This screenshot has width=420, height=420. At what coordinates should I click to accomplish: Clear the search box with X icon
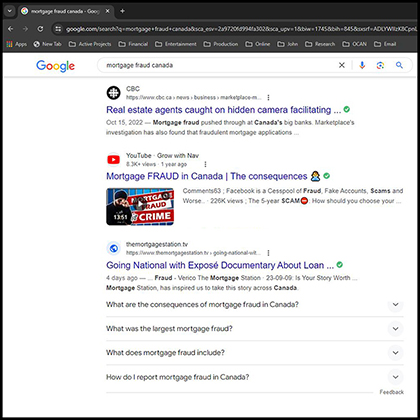342,65
